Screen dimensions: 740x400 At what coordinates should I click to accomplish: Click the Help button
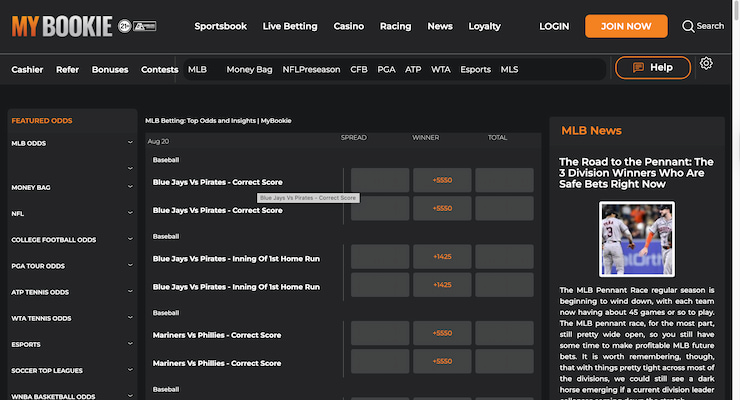(653, 67)
